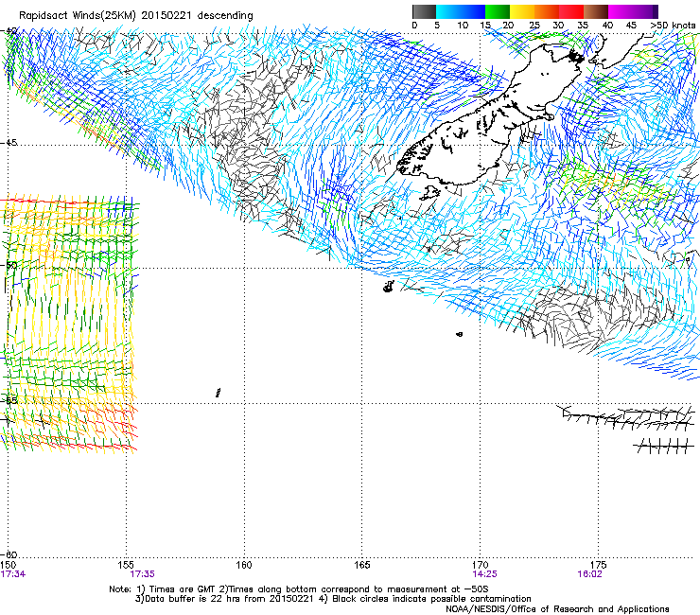The height and width of the screenshot is (615, 700).
Task: Pick the red 30-35 knots legend segment
Action: pyautogui.click(x=571, y=11)
